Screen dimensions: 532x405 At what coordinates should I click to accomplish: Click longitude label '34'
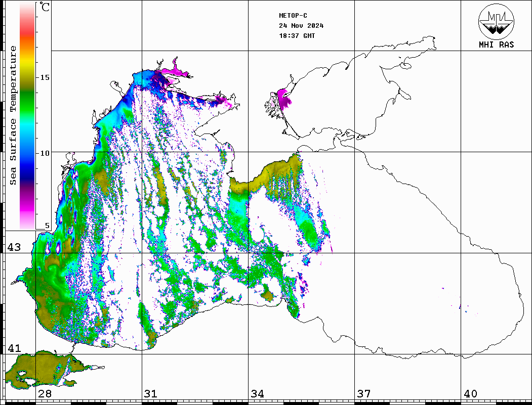[258, 393]
